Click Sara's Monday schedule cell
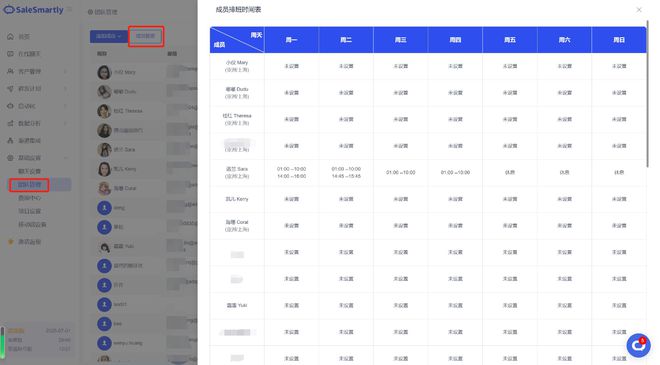660x365 pixels. point(291,173)
